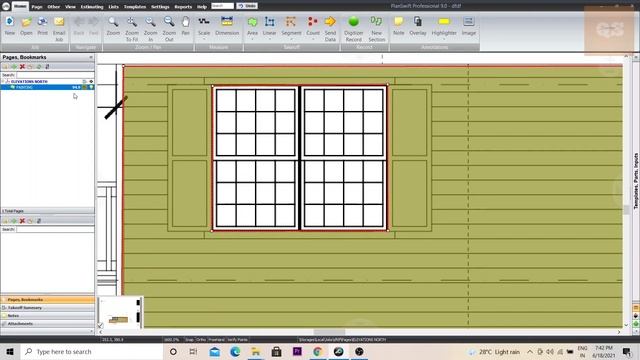Open the Templates menu
This screenshot has height=360, width=640.
click(x=135, y=7)
